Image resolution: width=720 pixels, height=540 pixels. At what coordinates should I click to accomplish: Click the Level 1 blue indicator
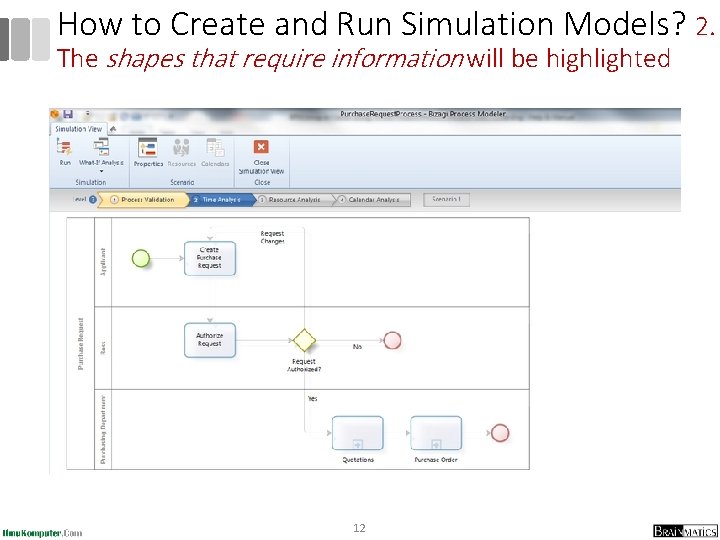click(93, 200)
